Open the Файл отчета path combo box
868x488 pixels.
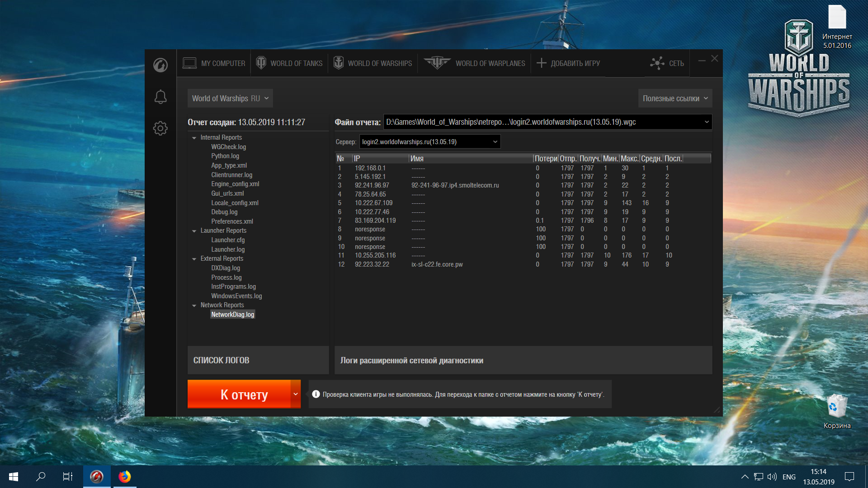pyautogui.click(x=547, y=122)
